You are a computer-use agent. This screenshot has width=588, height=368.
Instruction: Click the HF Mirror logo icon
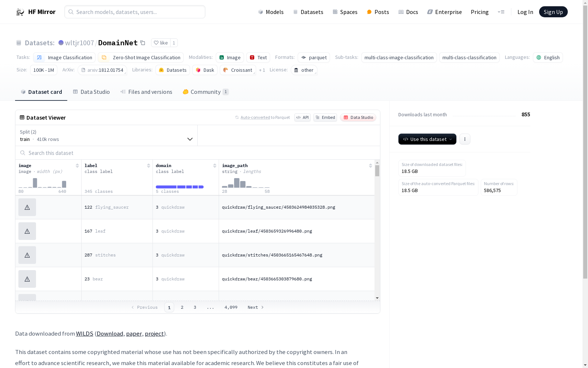(x=20, y=12)
